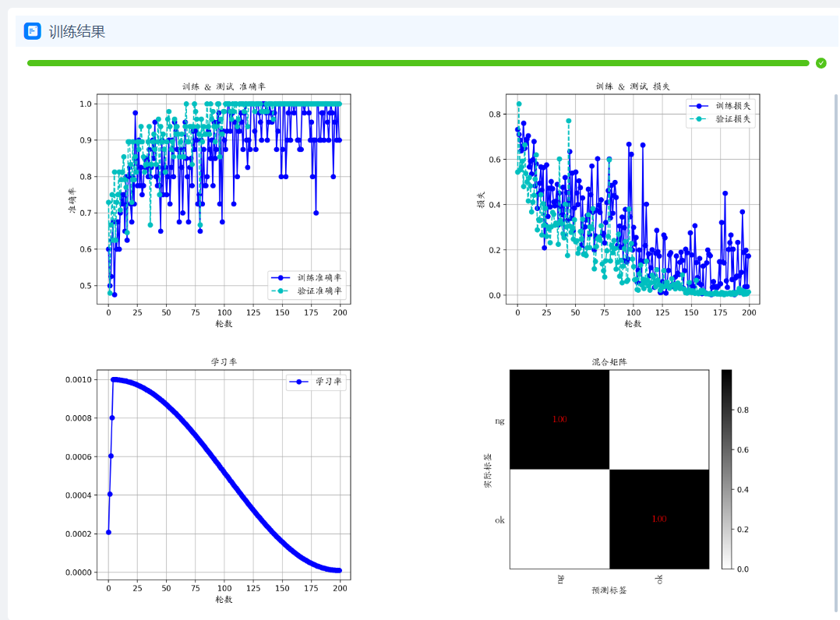
Task: Click the ng-ng black matrix cell
Action: [559, 420]
